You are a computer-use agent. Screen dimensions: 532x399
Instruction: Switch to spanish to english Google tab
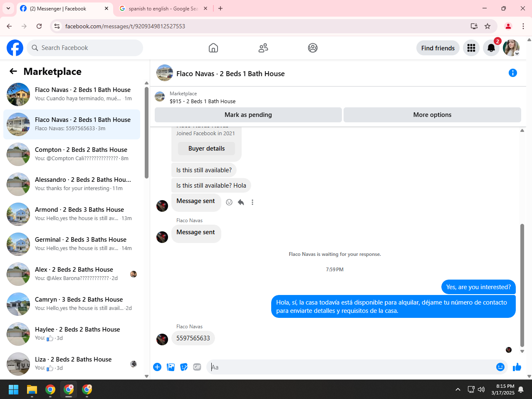(163, 8)
